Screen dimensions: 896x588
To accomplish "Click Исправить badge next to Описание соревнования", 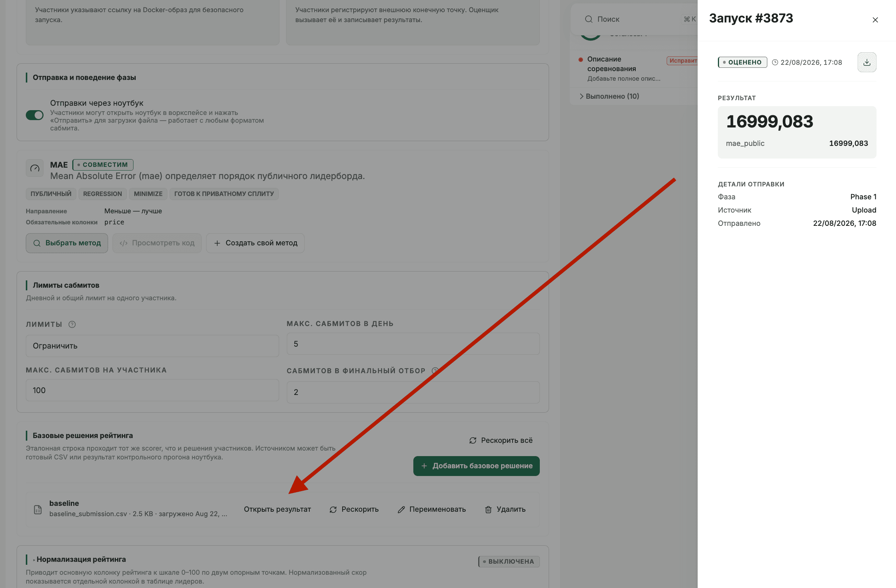I will click(682, 60).
